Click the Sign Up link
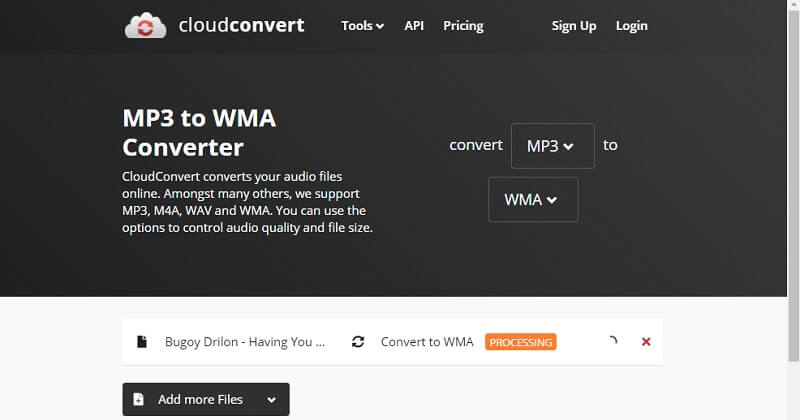 click(x=573, y=26)
